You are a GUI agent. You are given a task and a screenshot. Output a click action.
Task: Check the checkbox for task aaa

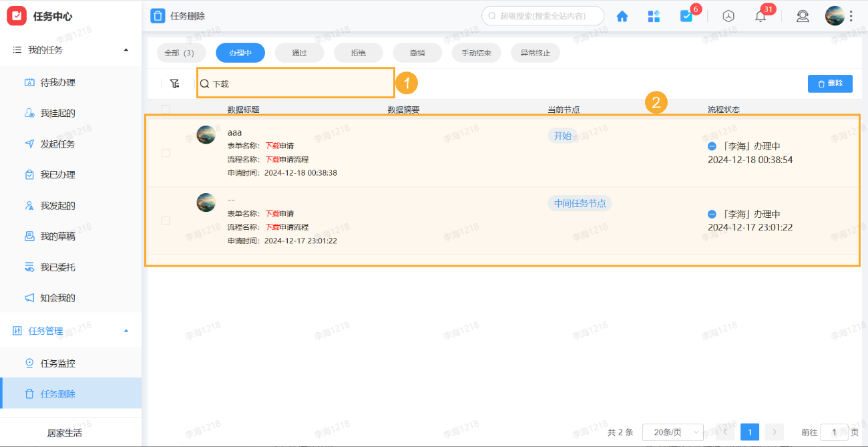click(166, 152)
